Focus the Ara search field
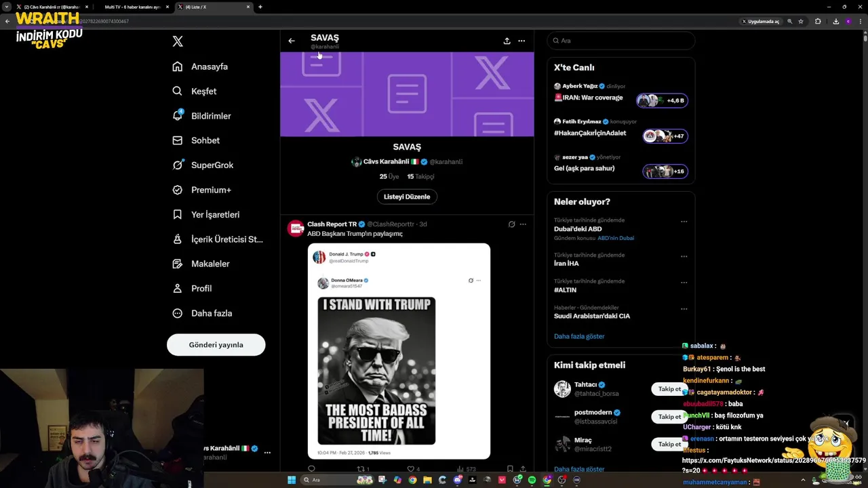Viewport: 868px width, 488px height. coord(621,41)
